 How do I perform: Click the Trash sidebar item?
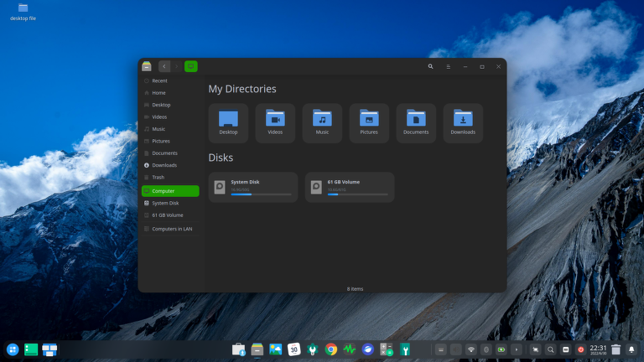(158, 177)
